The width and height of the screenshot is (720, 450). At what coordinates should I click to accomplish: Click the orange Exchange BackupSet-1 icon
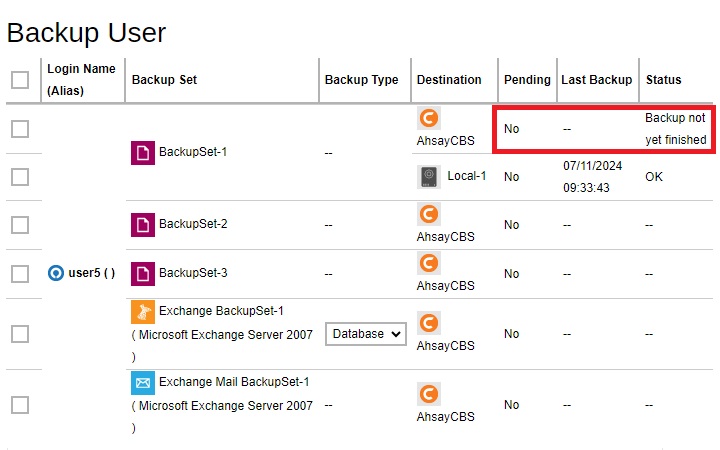(143, 312)
